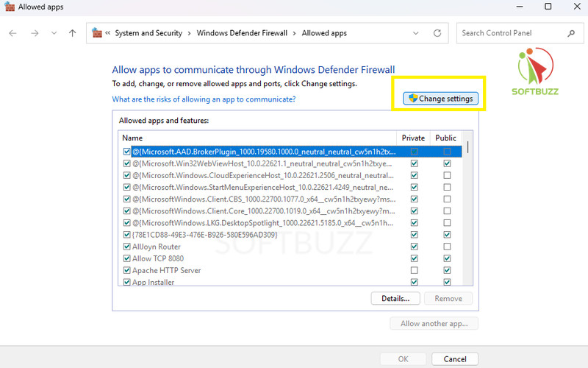The image size is (588, 368).
Task: Select the Apache HTTP Server row
Action: (x=290, y=270)
